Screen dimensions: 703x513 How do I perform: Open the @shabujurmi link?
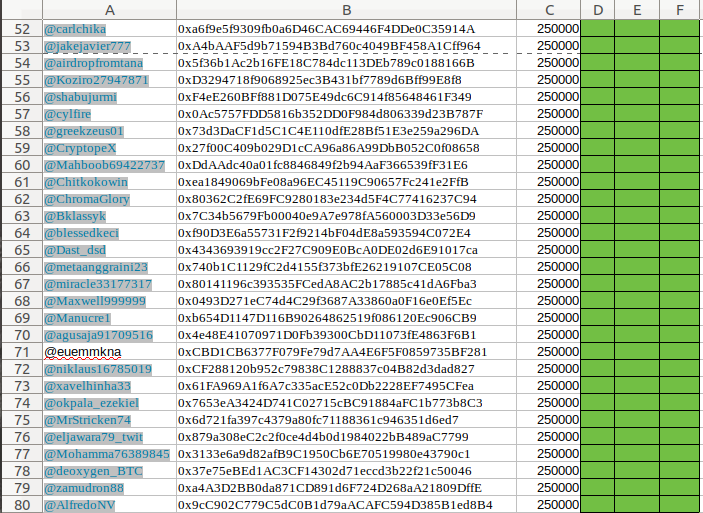80,97
